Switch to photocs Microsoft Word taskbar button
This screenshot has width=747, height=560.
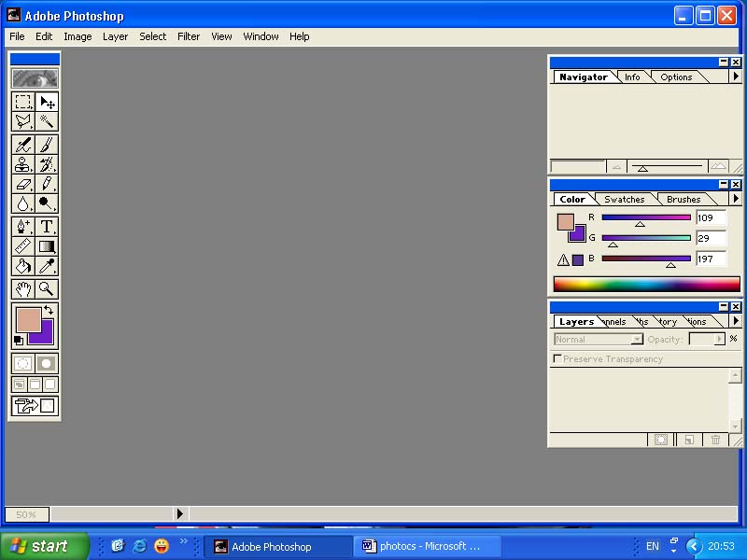click(428, 546)
